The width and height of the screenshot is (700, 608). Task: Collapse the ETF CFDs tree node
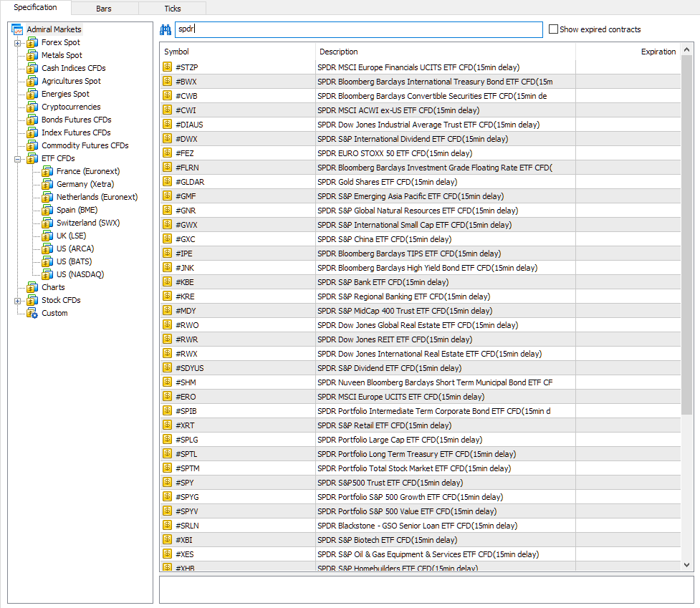tap(17, 158)
